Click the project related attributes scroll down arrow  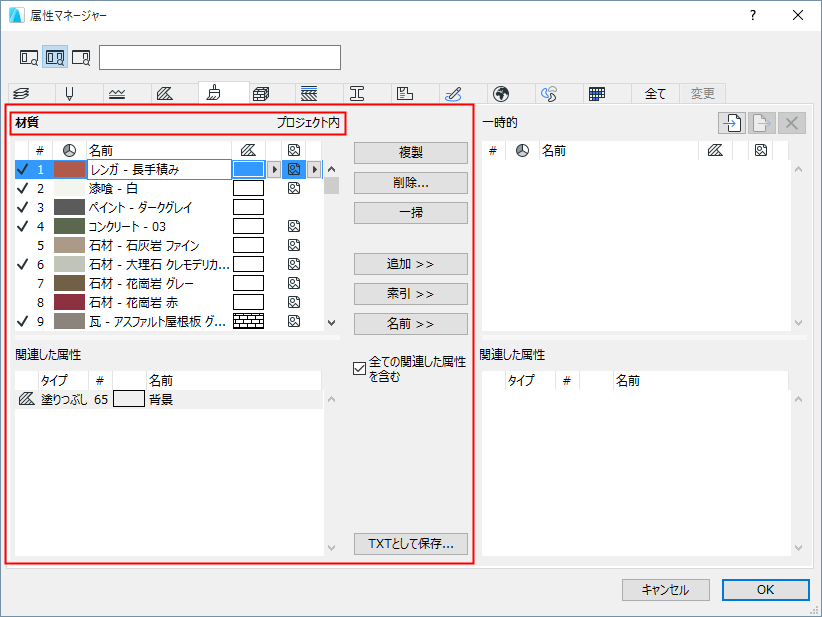pos(331,547)
